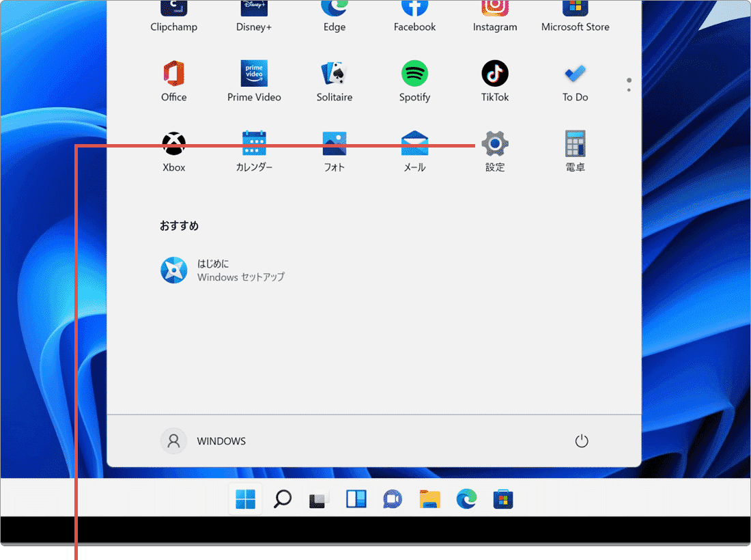
Task: Click the Start button on the taskbar
Action: (245, 499)
